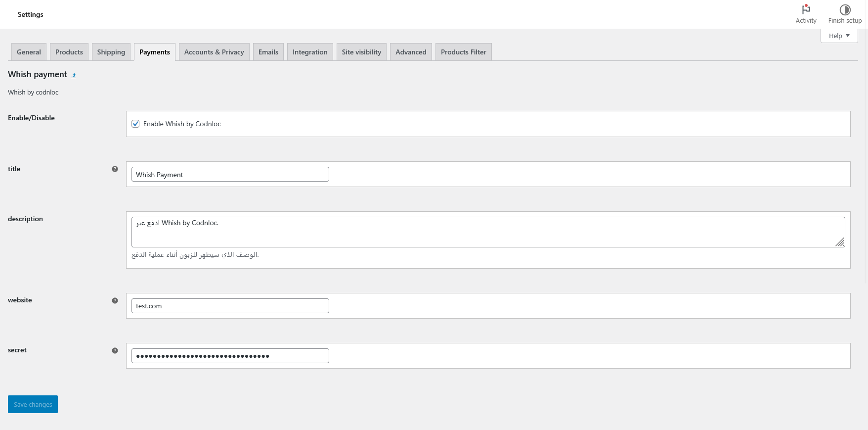The image size is (868, 430).
Task: Switch to Products Filter tab
Action: click(464, 52)
